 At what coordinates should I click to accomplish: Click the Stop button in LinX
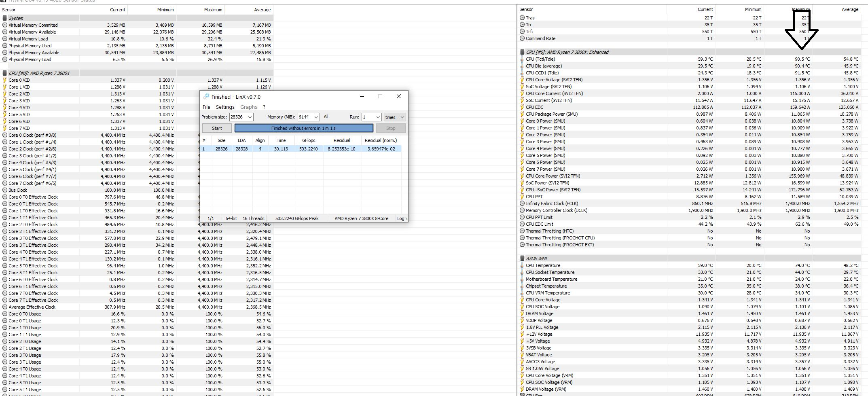coord(391,128)
